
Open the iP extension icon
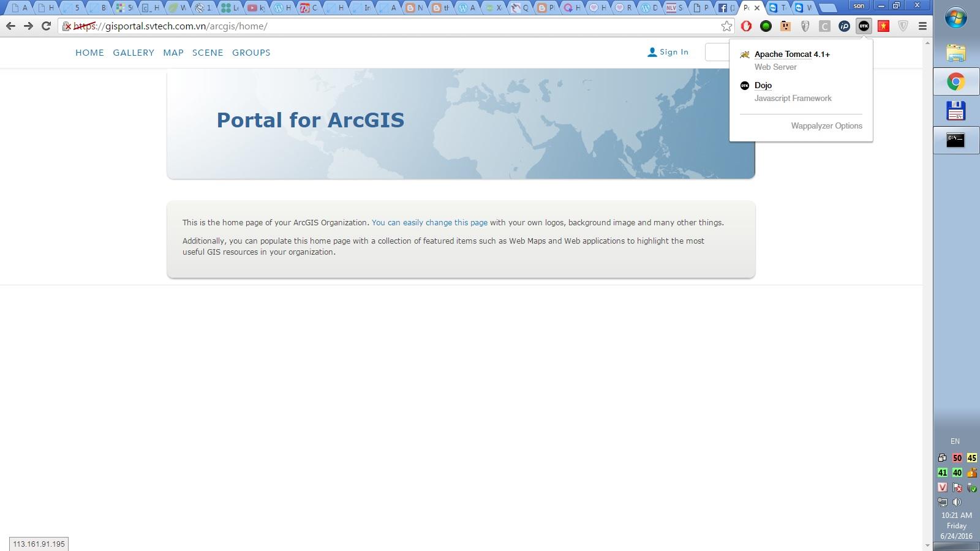tap(844, 26)
